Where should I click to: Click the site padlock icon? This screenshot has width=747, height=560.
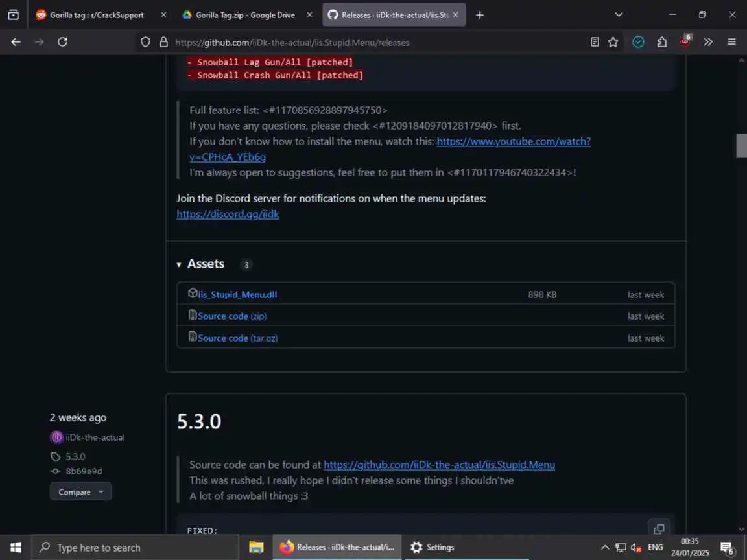point(163,42)
